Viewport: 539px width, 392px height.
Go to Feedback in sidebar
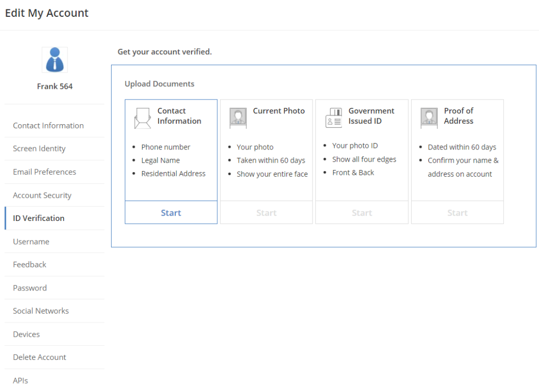(x=29, y=265)
